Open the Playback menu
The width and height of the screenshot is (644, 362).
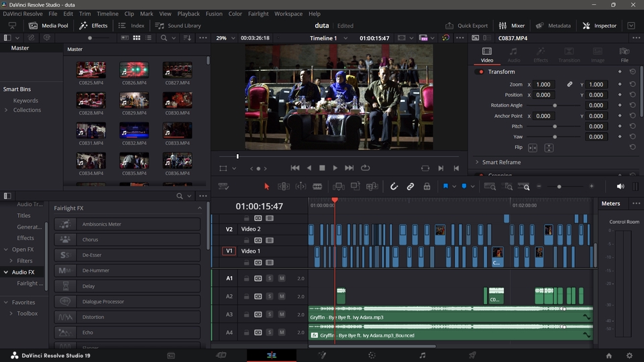click(189, 13)
